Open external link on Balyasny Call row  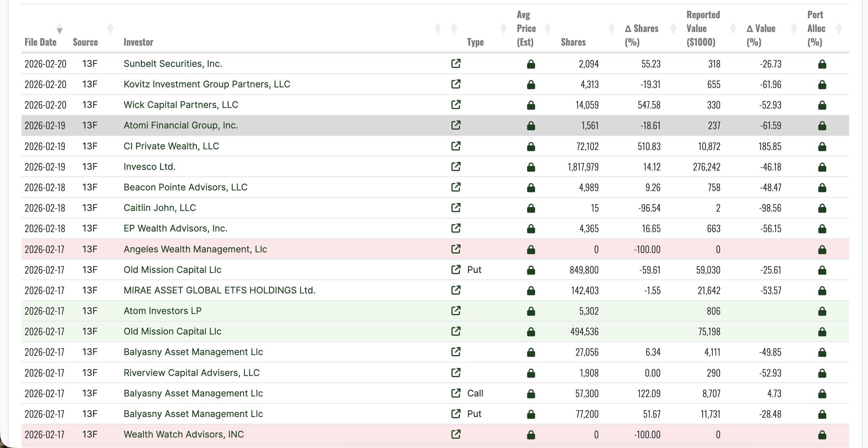click(x=456, y=393)
